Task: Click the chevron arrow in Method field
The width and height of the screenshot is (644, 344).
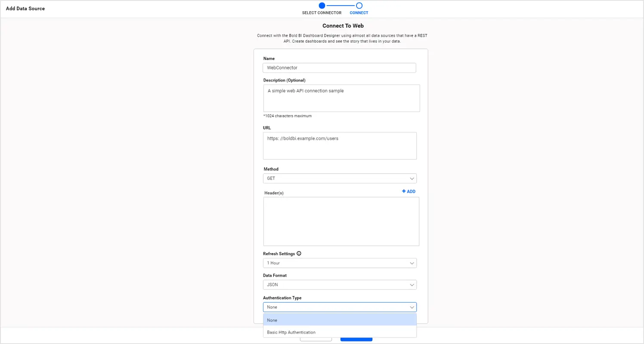Action: [412, 178]
